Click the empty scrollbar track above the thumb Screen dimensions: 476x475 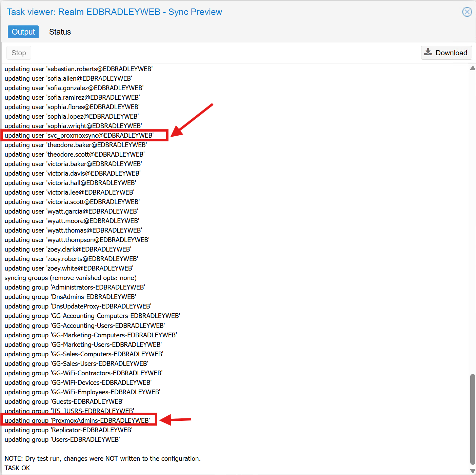tap(473, 220)
